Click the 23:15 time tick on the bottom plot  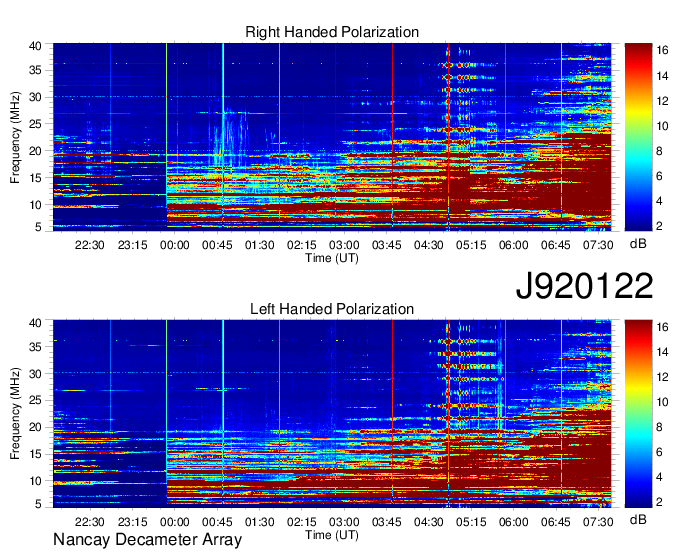(x=132, y=522)
